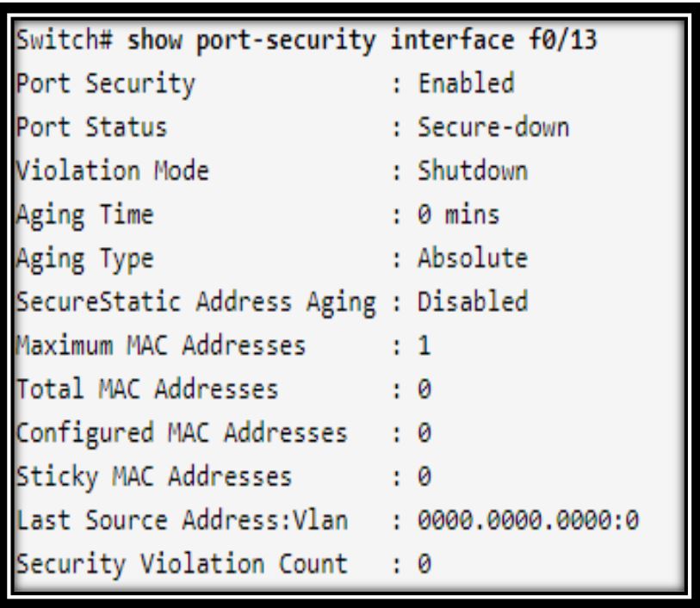Image resolution: width=700 pixels, height=608 pixels.
Task: Click the Last Source Address:Vlan label
Action: point(183,520)
